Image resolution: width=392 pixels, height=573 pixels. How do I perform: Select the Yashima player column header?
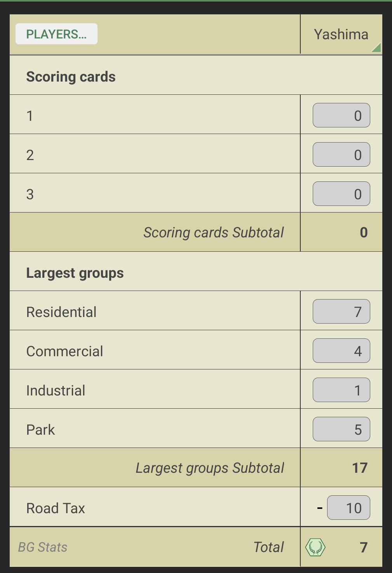pos(341,35)
